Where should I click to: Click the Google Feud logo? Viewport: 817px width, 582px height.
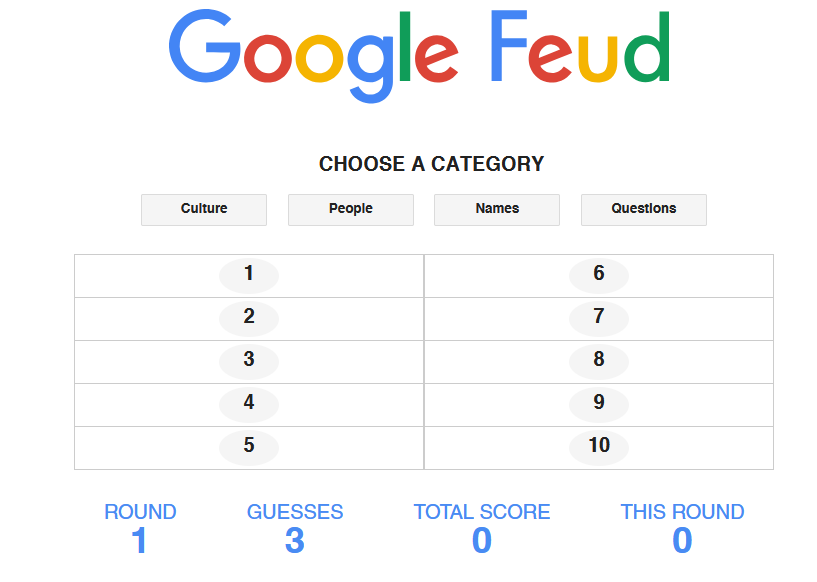419,54
